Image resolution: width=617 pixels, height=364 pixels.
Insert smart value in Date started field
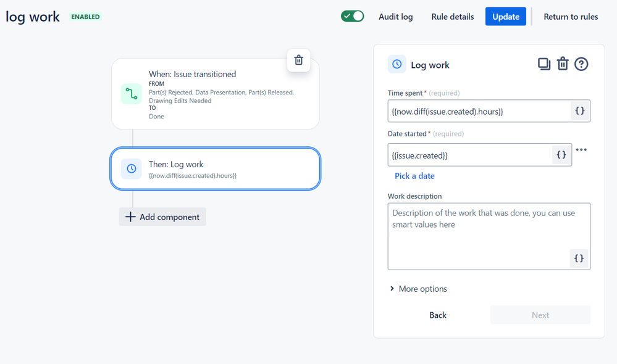(561, 155)
